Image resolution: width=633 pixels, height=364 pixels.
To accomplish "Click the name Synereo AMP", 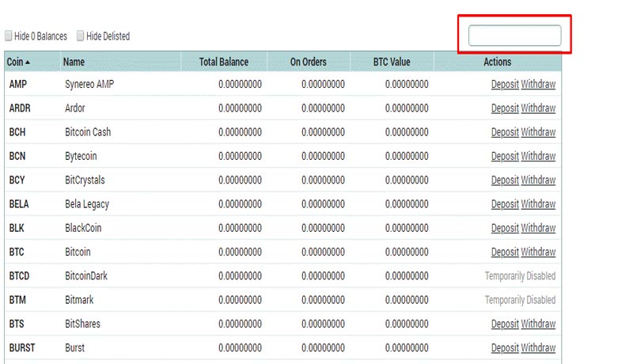I will [x=89, y=85].
